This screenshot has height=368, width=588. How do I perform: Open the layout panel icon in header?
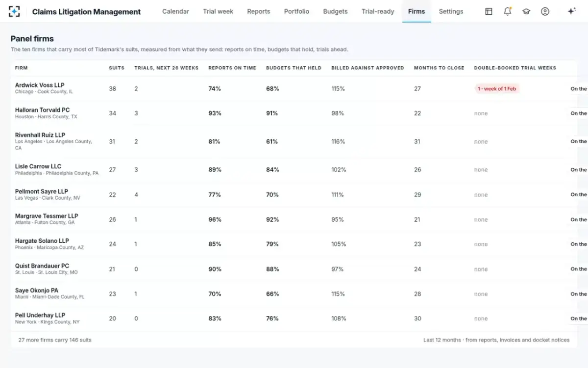tap(489, 11)
